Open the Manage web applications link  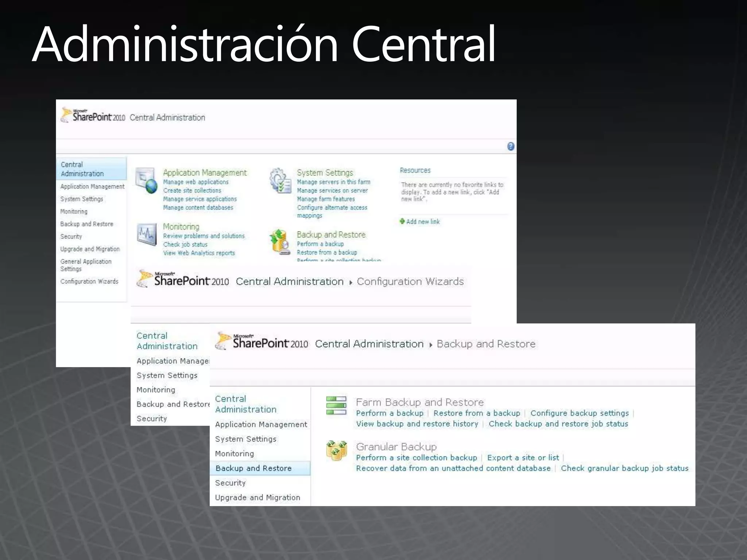click(x=196, y=182)
